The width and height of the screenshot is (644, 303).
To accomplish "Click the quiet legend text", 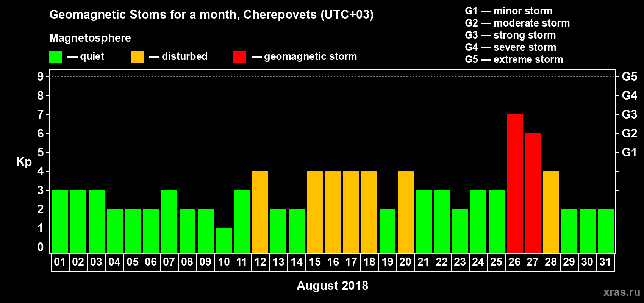I will pos(92,57).
